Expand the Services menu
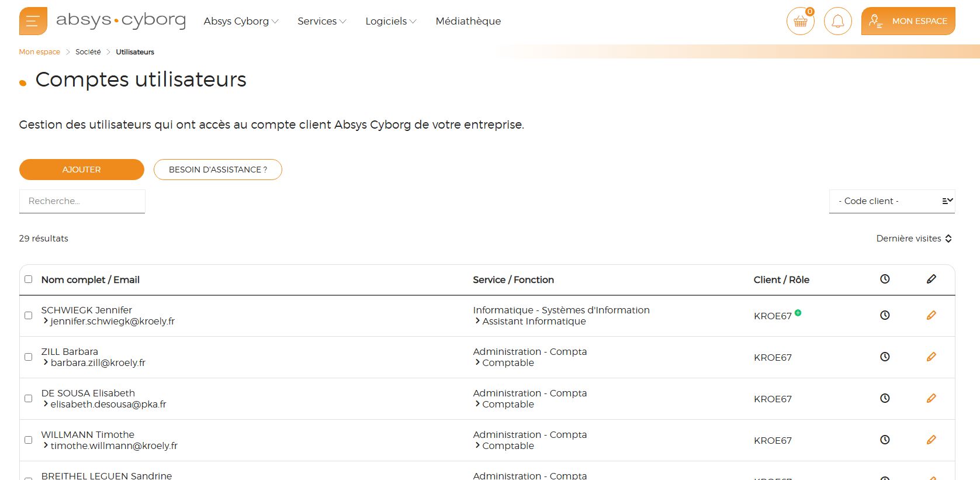Viewport: 980px width, 480px height. (x=321, y=21)
